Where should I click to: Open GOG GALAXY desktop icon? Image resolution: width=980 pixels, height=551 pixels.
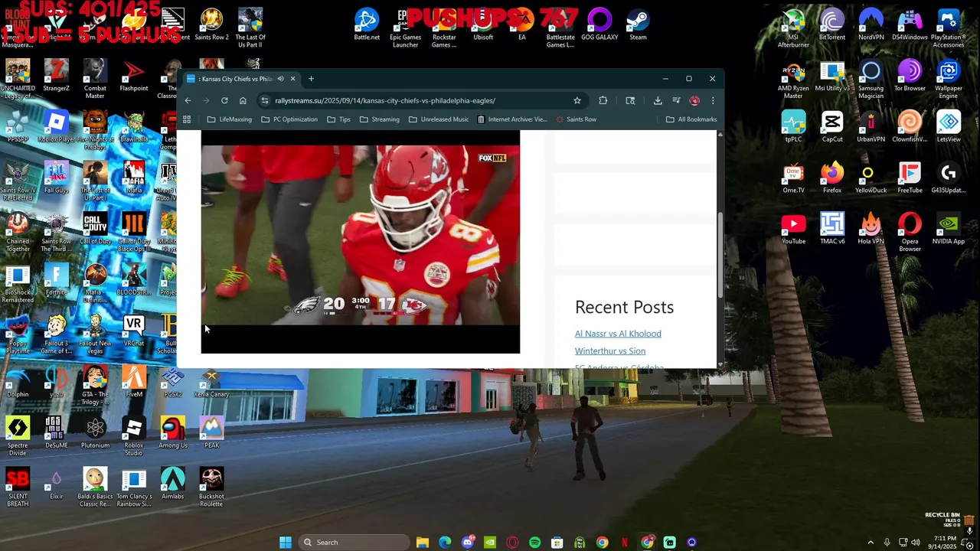599,24
